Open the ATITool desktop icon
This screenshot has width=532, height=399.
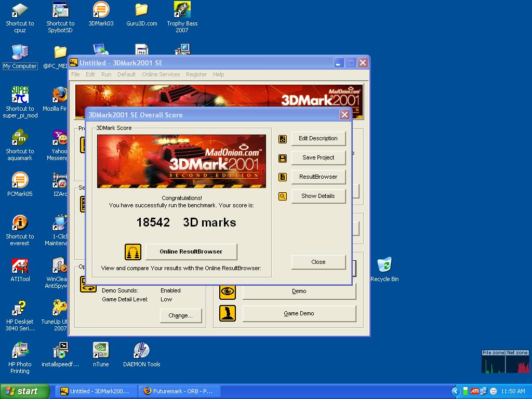pyautogui.click(x=20, y=270)
